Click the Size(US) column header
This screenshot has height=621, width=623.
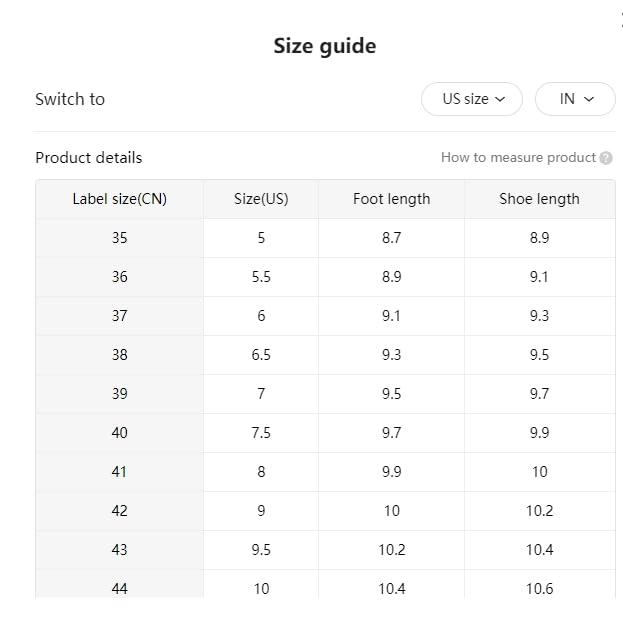click(261, 199)
